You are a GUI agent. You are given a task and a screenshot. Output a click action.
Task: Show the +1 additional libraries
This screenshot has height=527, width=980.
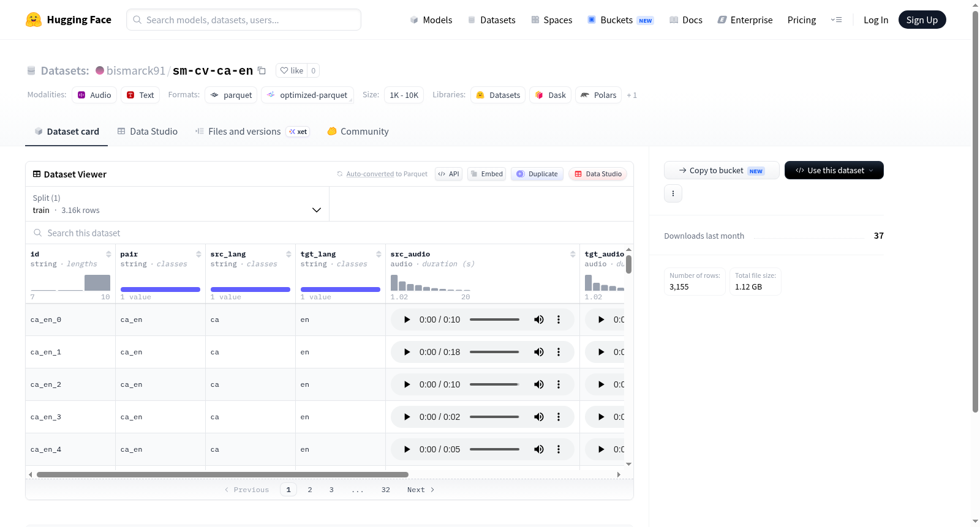pos(631,95)
